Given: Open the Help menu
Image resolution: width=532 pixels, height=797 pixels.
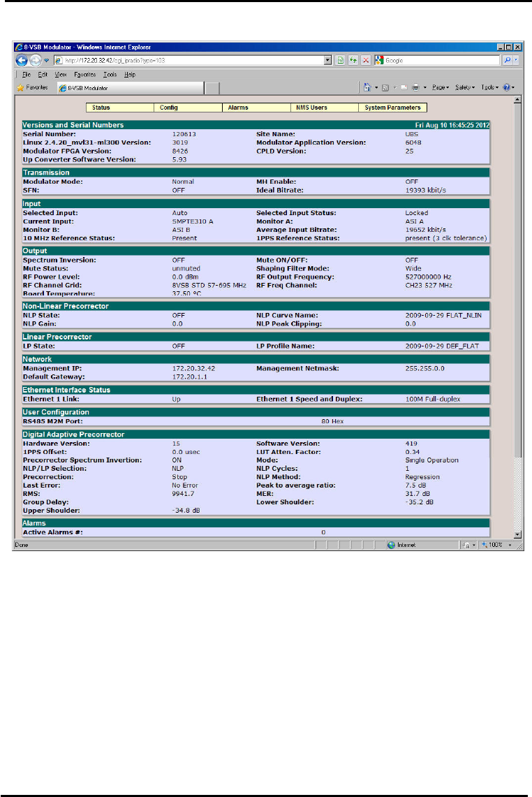Looking at the screenshot, I should pos(130,75).
